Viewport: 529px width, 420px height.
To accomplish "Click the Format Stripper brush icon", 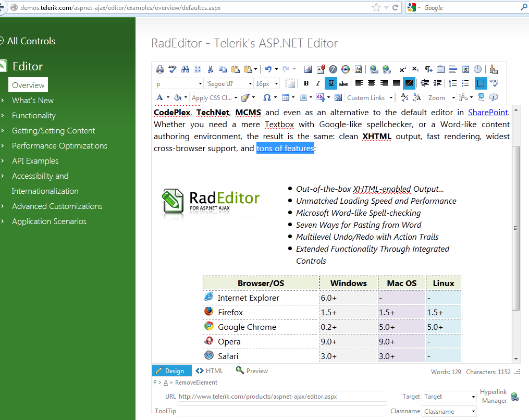I will click(494, 69).
